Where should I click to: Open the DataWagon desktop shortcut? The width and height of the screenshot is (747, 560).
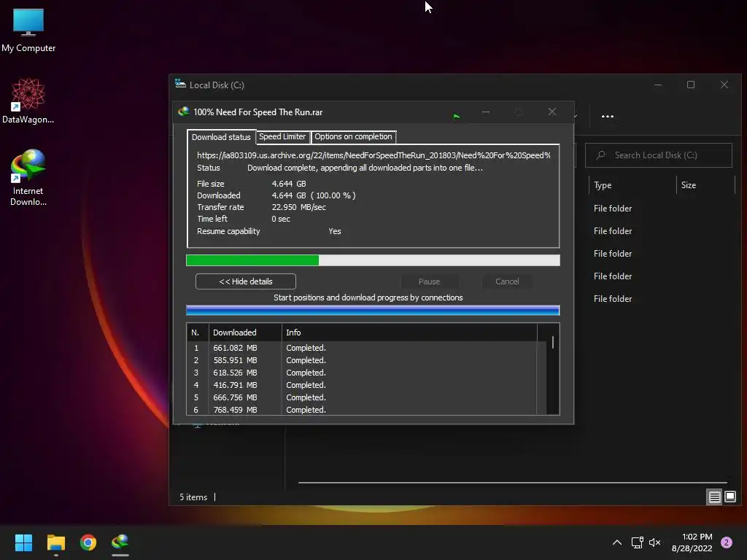pos(28,101)
